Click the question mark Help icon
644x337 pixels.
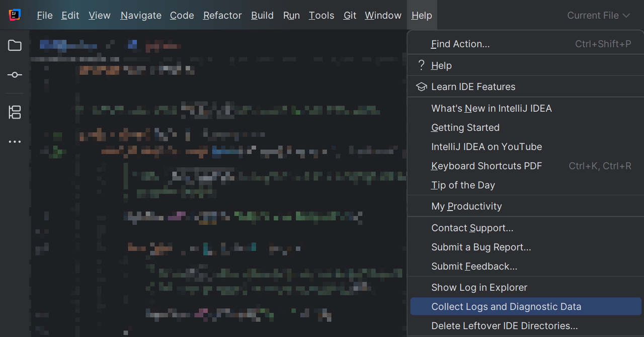click(x=422, y=65)
